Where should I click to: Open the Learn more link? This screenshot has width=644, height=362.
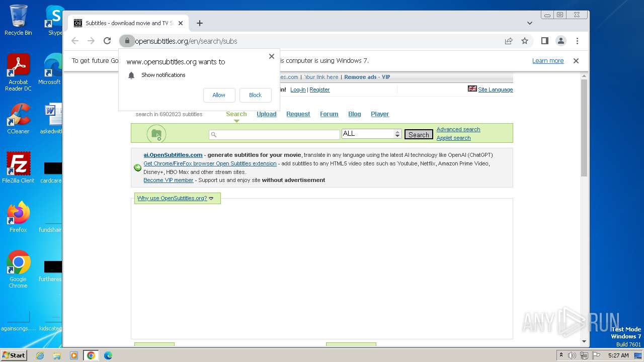(x=548, y=61)
